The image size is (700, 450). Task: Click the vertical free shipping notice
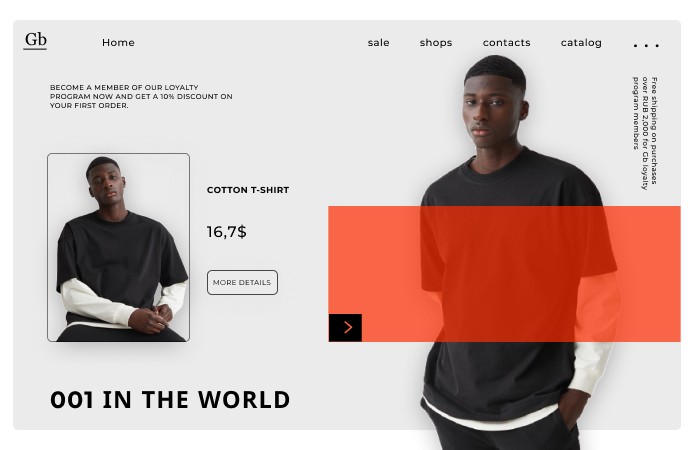645,133
